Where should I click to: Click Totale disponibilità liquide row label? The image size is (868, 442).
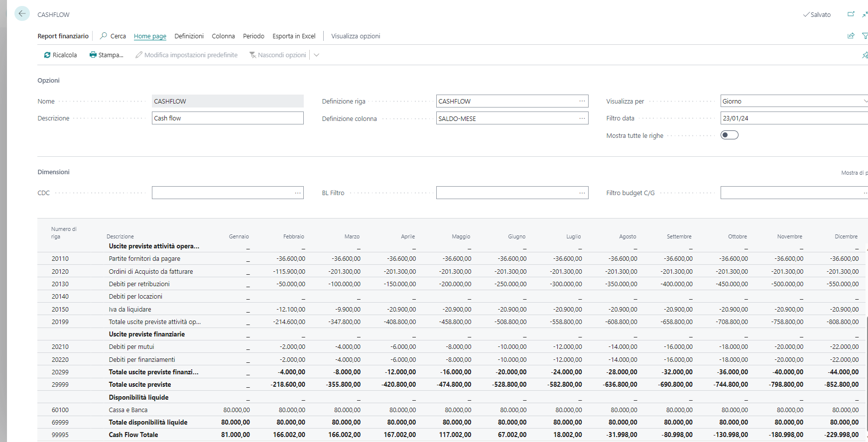148,422
